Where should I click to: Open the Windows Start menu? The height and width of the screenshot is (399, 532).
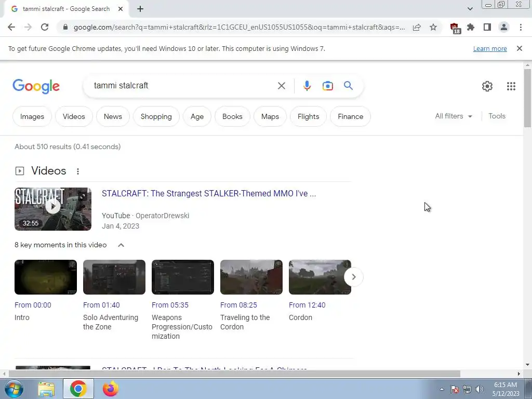pyautogui.click(x=14, y=389)
